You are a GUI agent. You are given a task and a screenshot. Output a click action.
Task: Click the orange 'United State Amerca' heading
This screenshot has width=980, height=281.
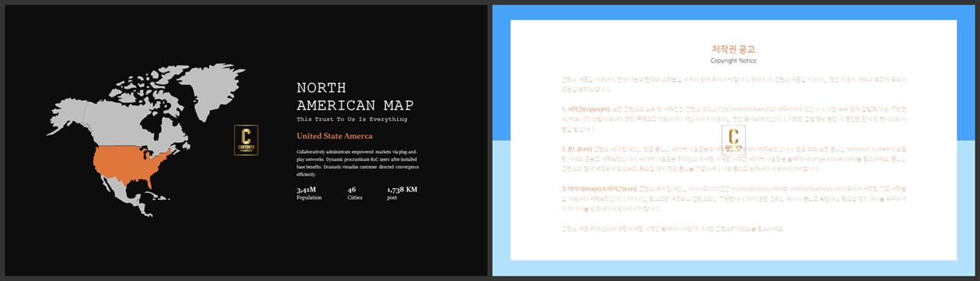click(x=335, y=136)
